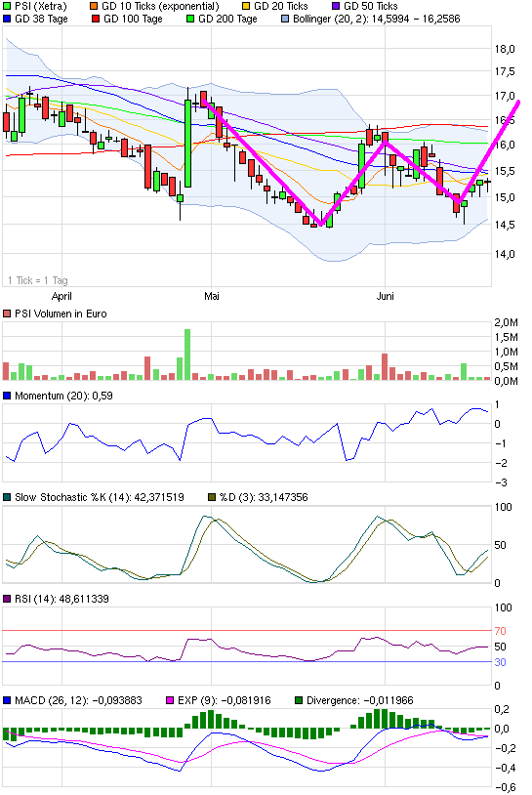Click the red 70 RSI threshold label
This screenshot has width=532, height=795.
coord(500,631)
